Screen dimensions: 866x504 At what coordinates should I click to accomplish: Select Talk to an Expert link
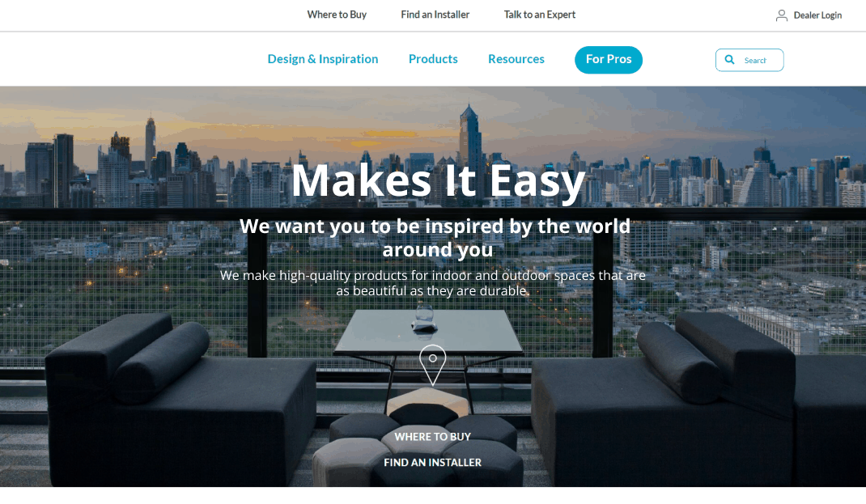tap(540, 15)
